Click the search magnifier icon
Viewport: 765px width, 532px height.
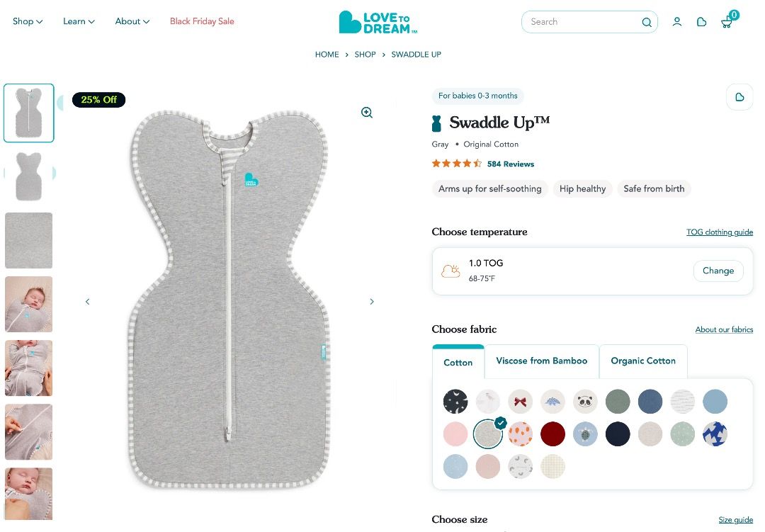(x=647, y=22)
